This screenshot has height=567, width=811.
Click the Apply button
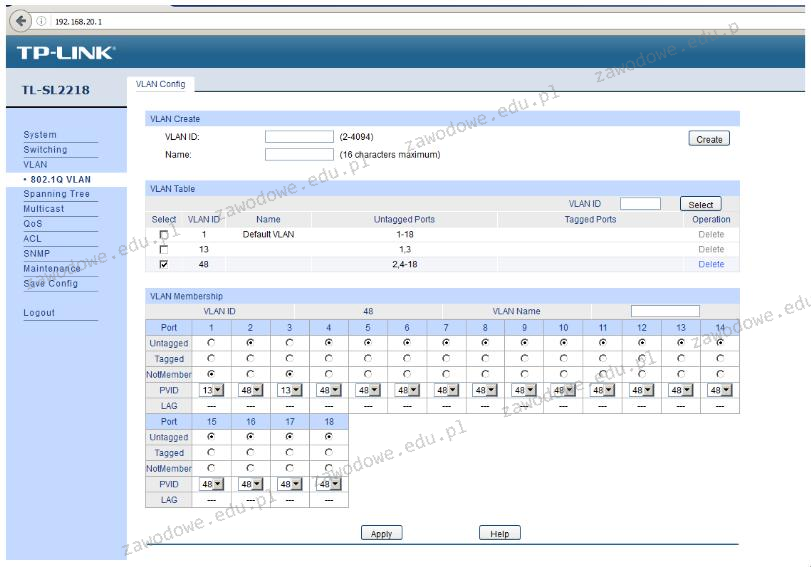pos(382,533)
